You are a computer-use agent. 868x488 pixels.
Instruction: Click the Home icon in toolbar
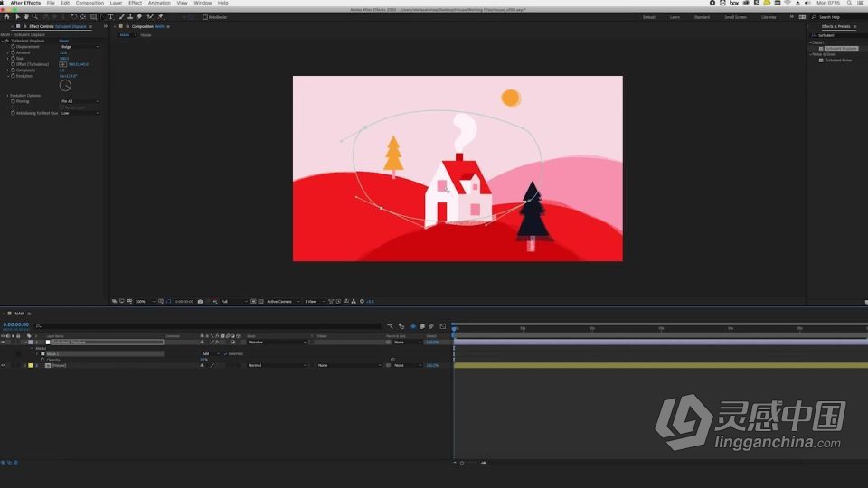coord(6,17)
